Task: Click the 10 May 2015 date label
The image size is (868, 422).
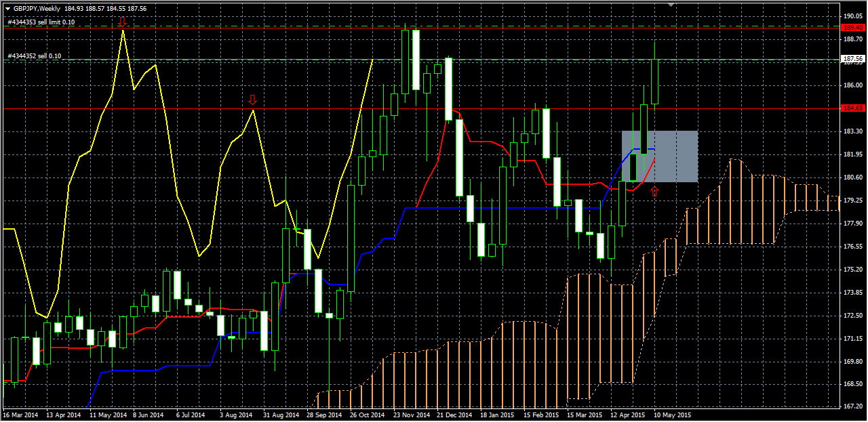Action: [672, 414]
